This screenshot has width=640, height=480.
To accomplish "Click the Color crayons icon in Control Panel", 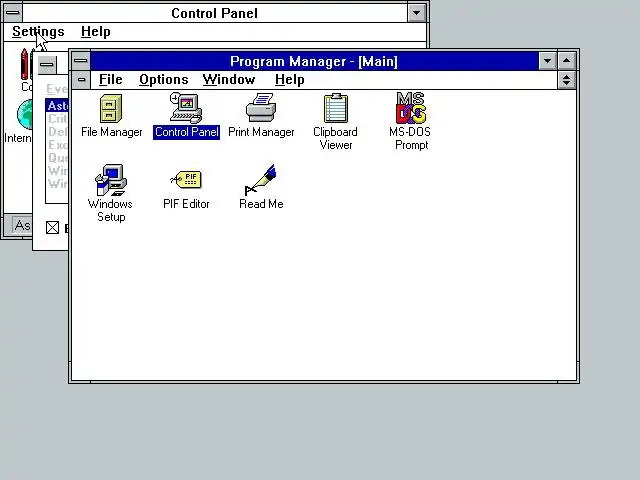I will tap(27, 64).
